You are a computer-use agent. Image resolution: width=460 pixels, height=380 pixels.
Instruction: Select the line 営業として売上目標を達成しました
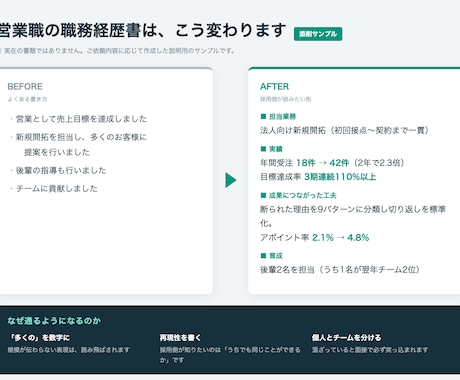(x=81, y=119)
